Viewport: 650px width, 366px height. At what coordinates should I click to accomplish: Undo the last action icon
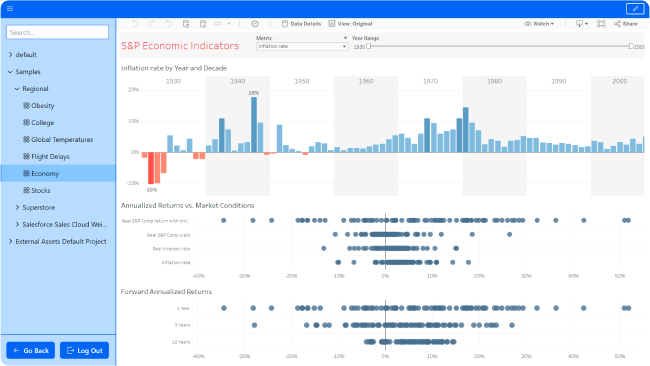coord(135,24)
